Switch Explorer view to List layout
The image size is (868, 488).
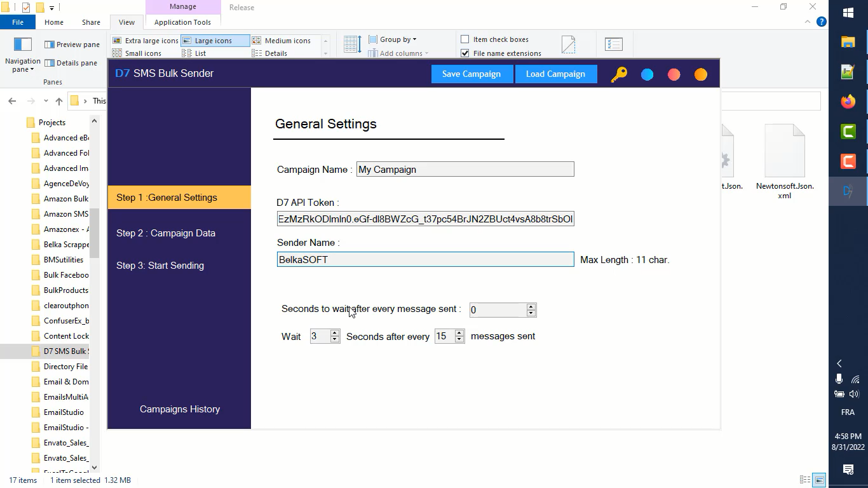click(x=194, y=53)
